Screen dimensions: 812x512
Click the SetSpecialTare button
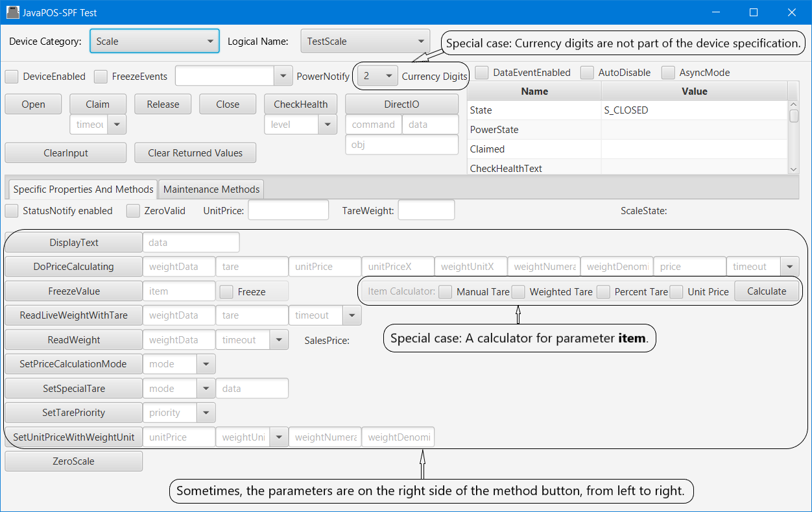[74, 389]
